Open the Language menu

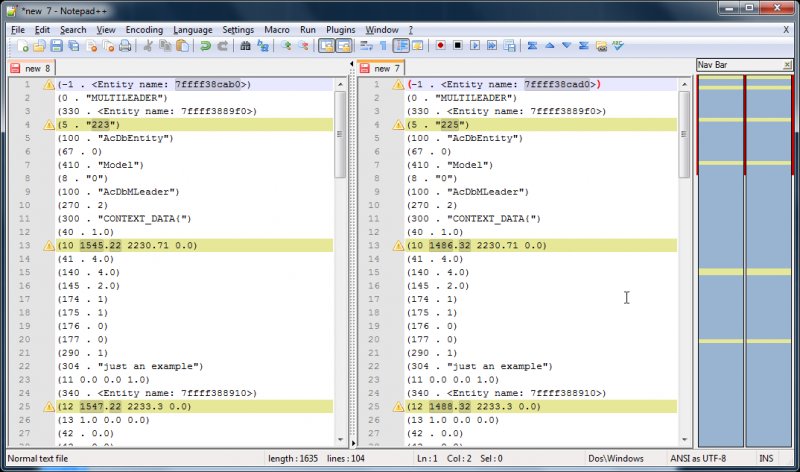click(192, 30)
